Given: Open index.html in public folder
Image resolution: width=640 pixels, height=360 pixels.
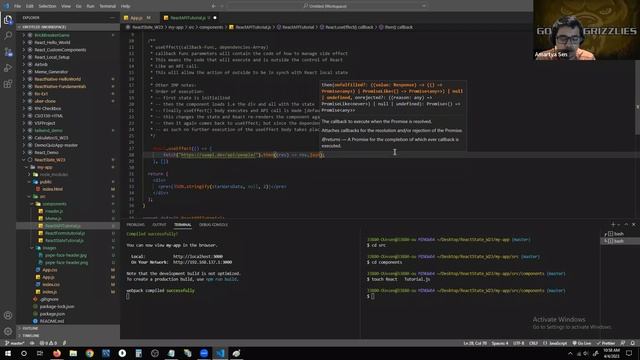Looking at the screenshot, I should pos(68,189).
